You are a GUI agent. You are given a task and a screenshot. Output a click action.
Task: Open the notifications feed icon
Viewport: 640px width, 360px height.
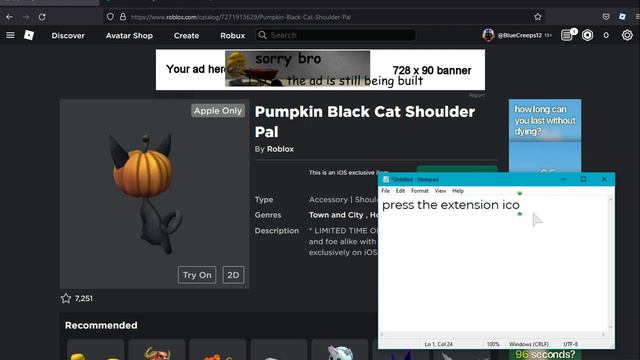coord(567,35)
